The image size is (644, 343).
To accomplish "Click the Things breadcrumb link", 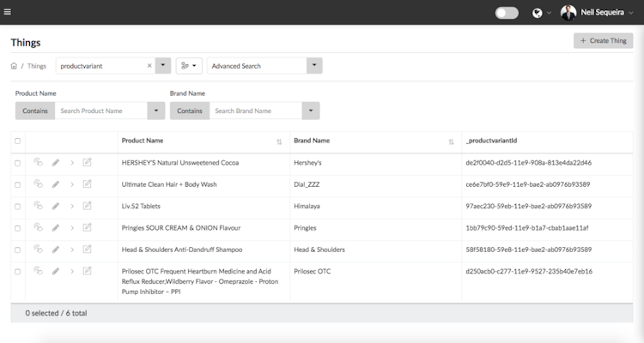I will [37, 66].
